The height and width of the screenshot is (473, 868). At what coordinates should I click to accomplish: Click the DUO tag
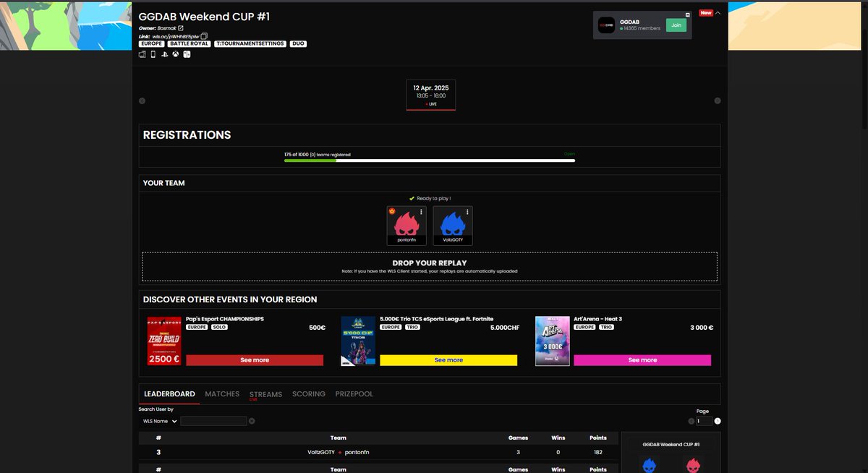click(298, 43)
